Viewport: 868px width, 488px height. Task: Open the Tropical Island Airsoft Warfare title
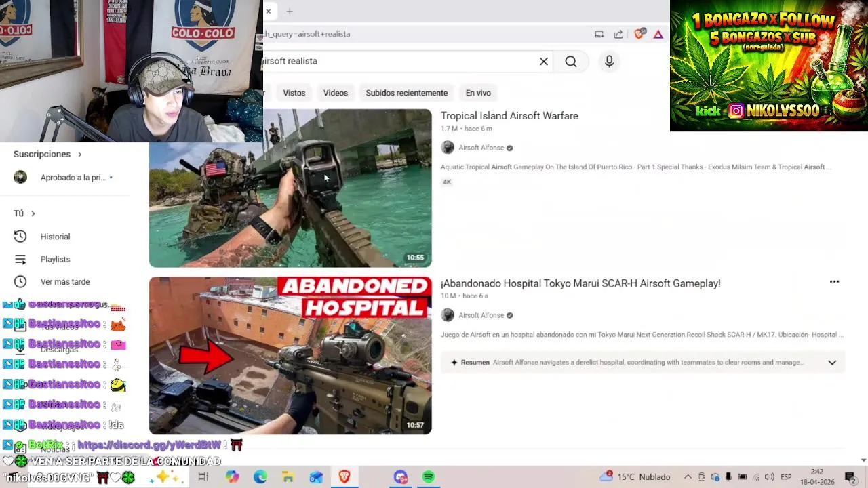pyautogui.click(x=509, y=116)
